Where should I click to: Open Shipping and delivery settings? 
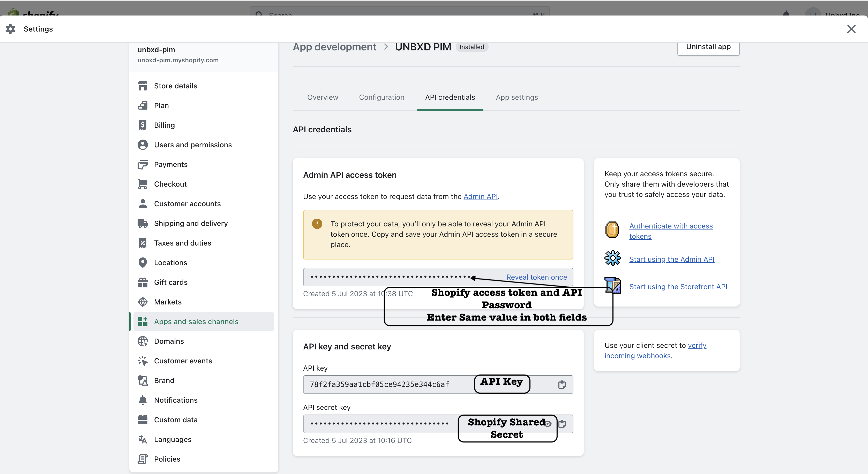(x=204, y=223)
